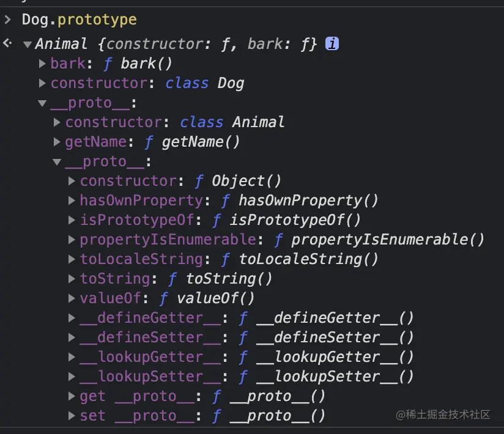
Task: Expand constructor class Animal entry
Action: 57,122
